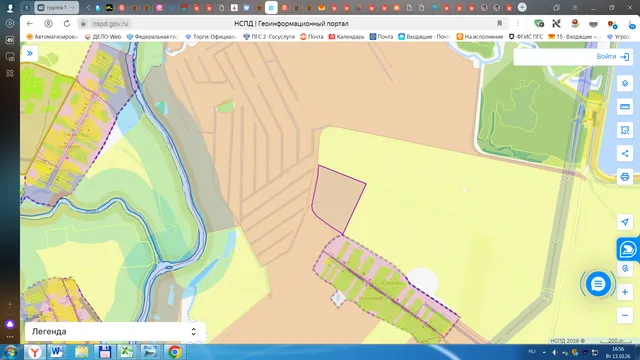Open the browser profile avatar icon
Viewport: 640px width, 360px height.
pyautogui.click(x=10, y=7)
